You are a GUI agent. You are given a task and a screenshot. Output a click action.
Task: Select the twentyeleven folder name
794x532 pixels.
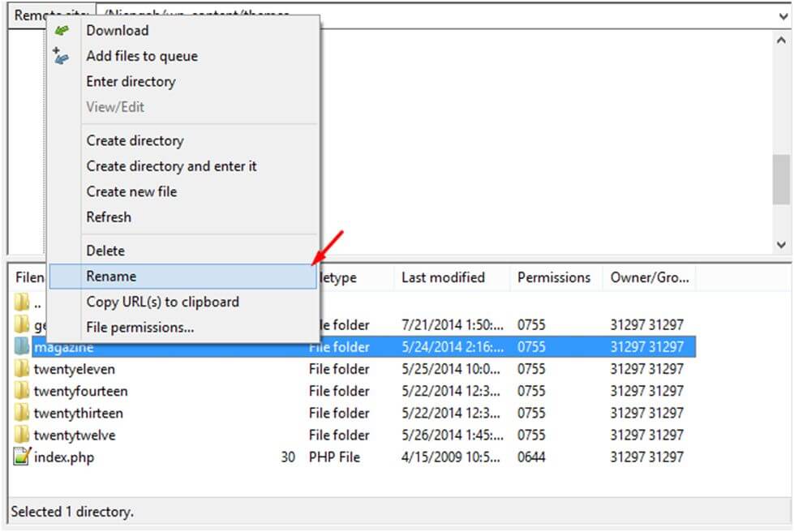pyautogui.click(x=75, y=369)
